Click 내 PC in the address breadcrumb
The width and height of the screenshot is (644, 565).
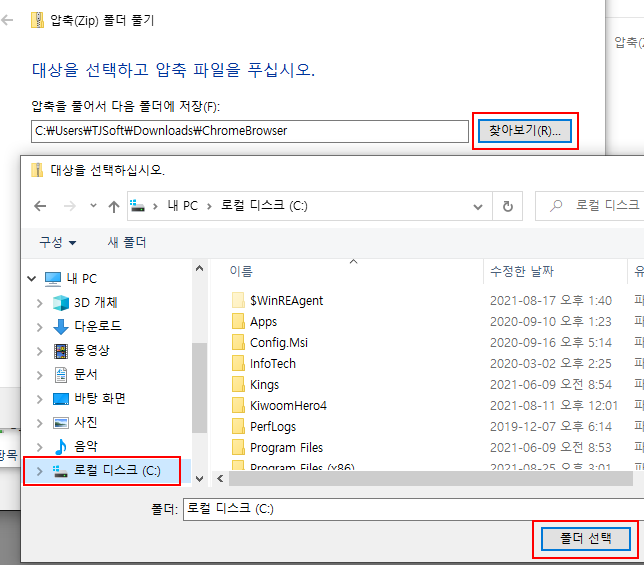(182, 206)
